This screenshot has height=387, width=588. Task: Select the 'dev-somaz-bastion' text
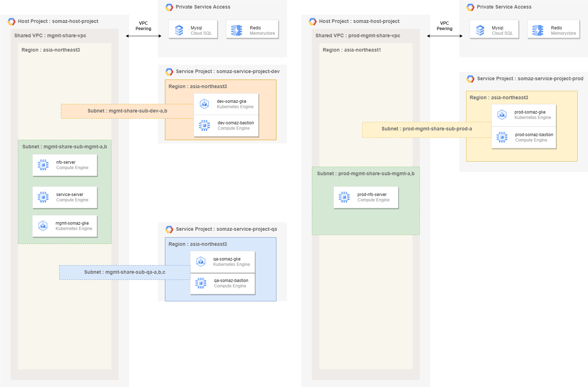click(x=236, y=123)
